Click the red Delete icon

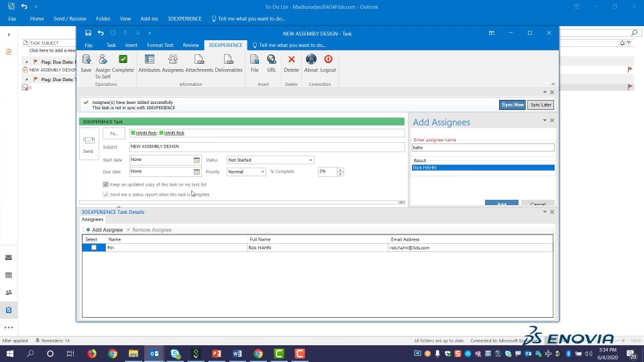(291, 60)
